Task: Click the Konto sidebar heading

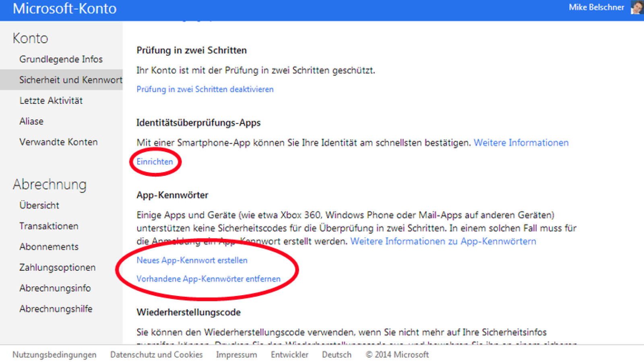Action: point(30,38)
